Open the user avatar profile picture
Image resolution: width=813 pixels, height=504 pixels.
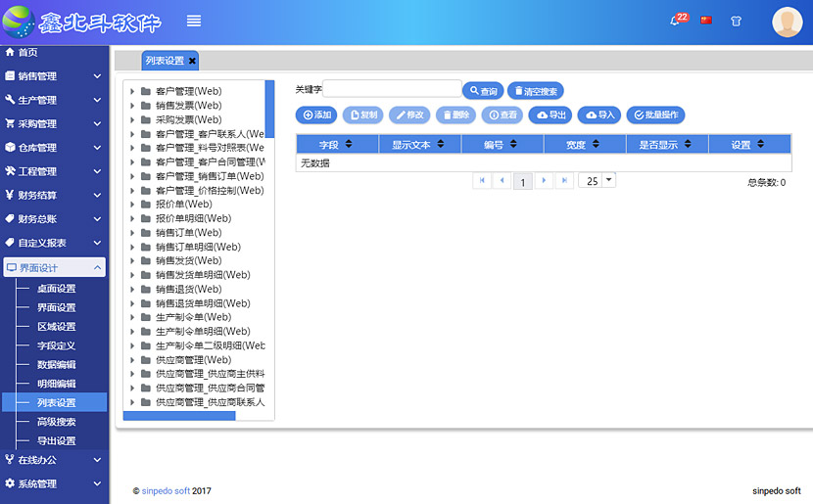point(787,22)
